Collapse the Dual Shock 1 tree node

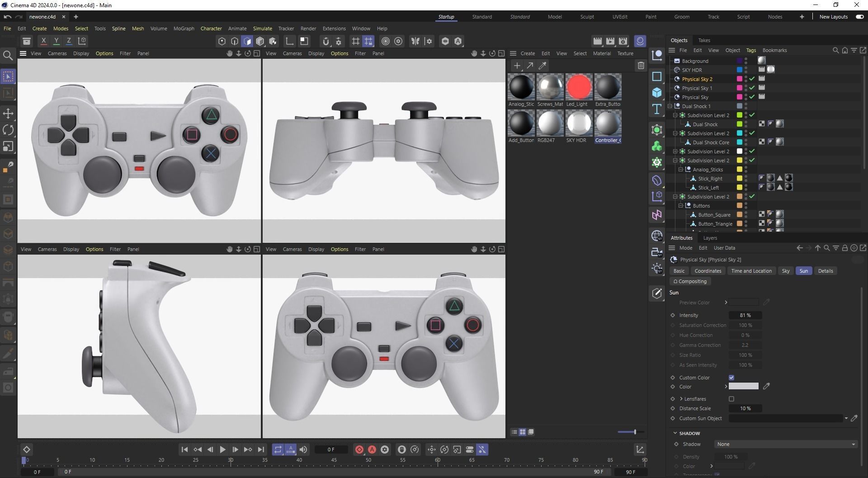point(670,106)
